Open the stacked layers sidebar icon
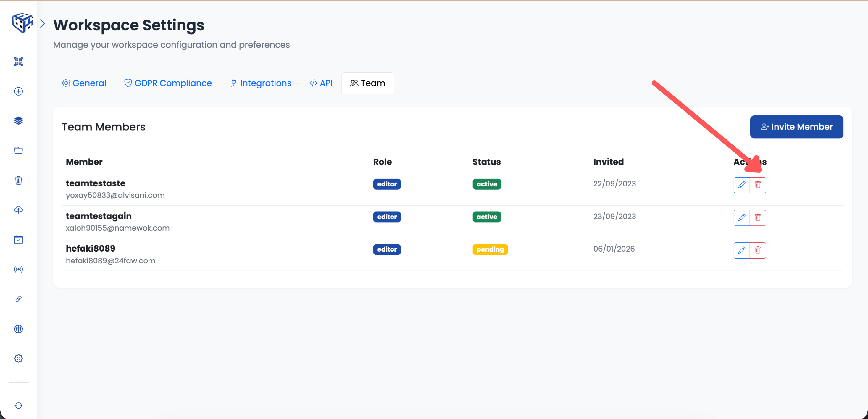 coord(19,121)
